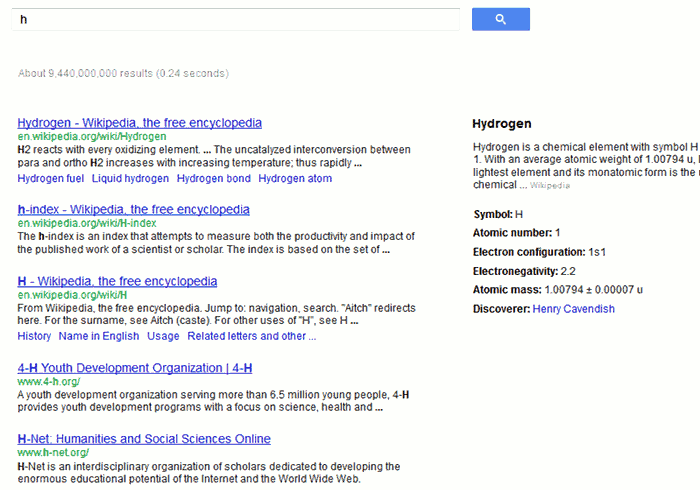The image size is (700, 490).
Task: Open the 'Liquid hydrogen' sitelink
Action: pos(130,179)
